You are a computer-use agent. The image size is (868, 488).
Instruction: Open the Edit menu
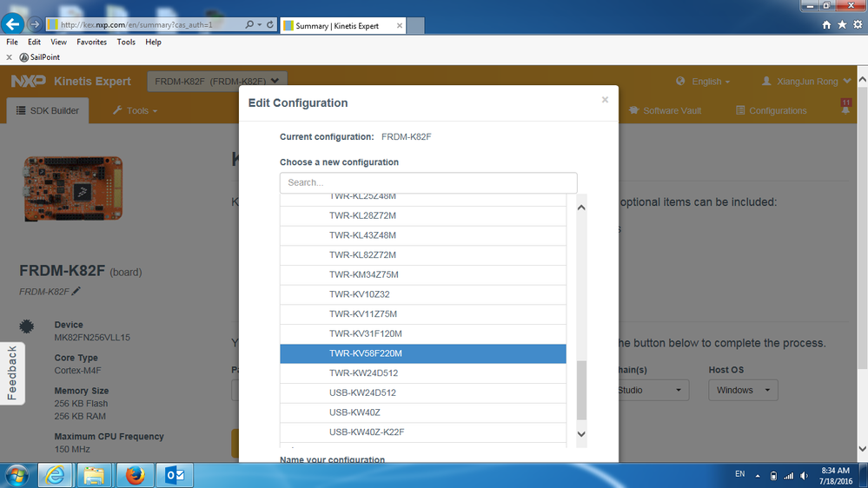coord(35,42)
